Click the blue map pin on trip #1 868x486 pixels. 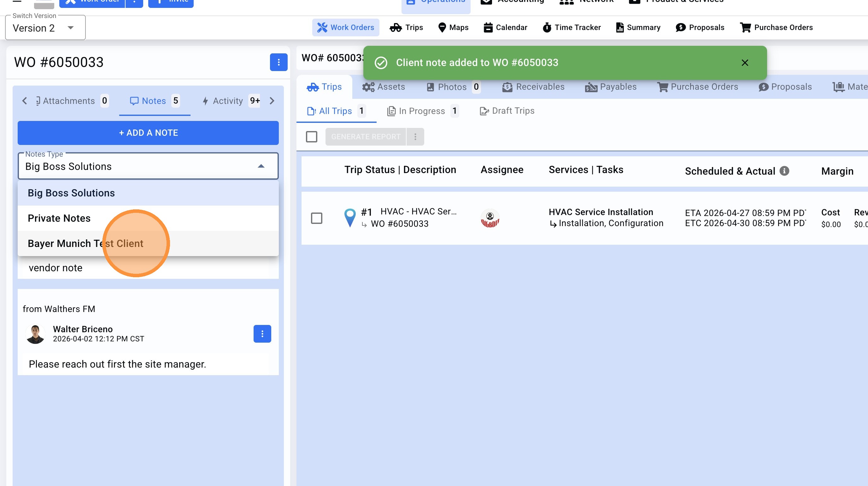pyautogui.click(x=350, y=218)
